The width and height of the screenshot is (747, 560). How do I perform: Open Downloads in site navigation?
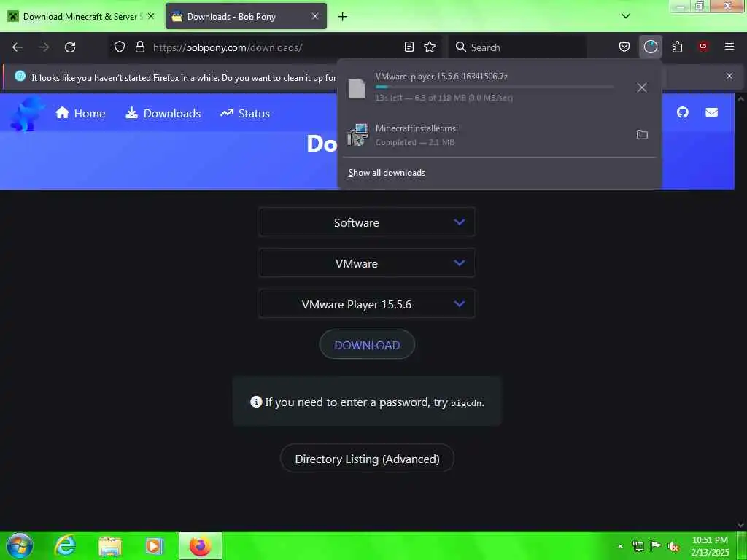(163, 113)
